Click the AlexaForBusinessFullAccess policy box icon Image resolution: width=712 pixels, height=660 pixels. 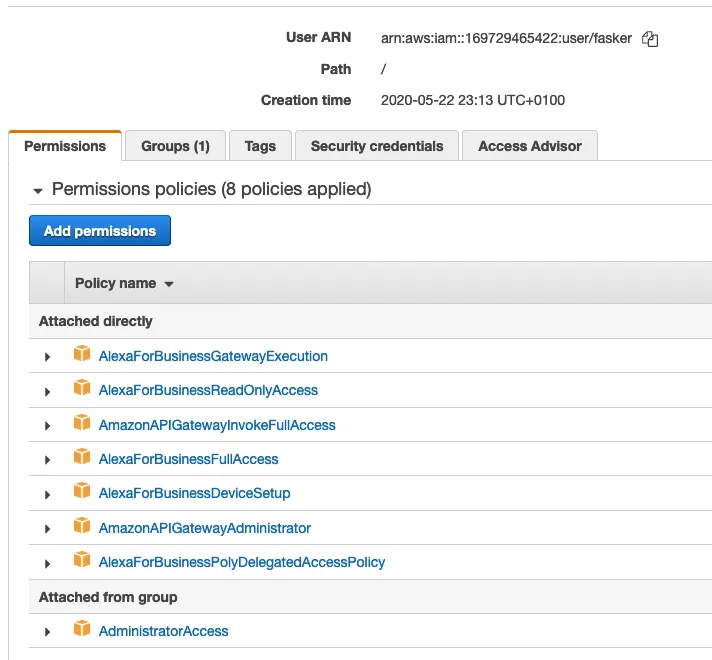(82, 458)
